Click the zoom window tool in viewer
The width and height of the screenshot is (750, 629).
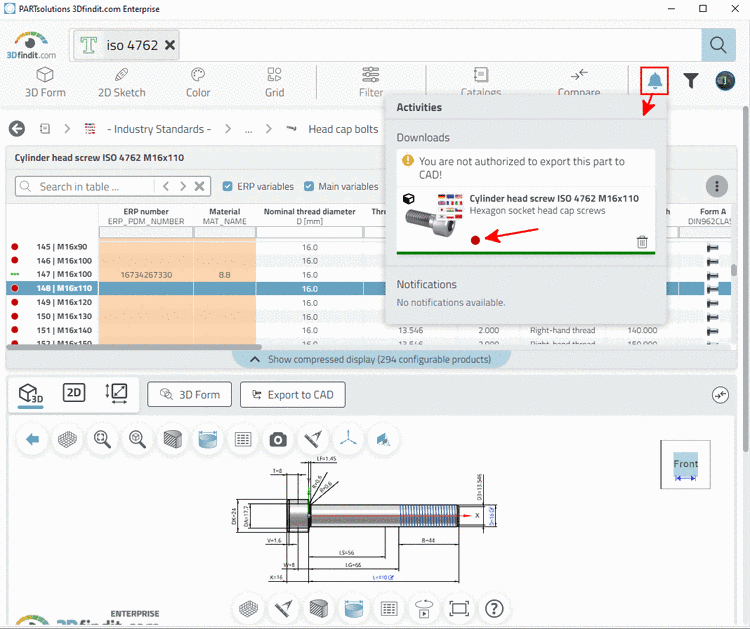point(102,439)
